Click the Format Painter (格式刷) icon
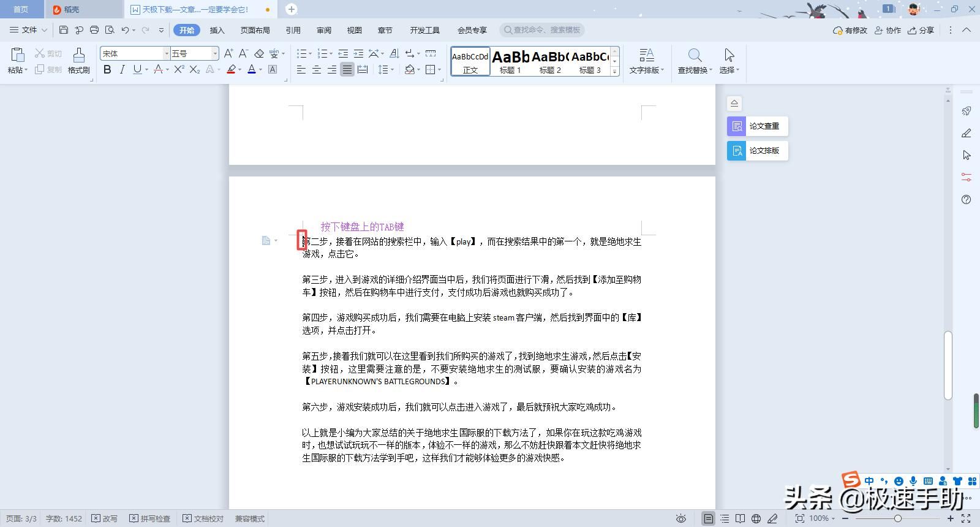 [x=78, y=55]
